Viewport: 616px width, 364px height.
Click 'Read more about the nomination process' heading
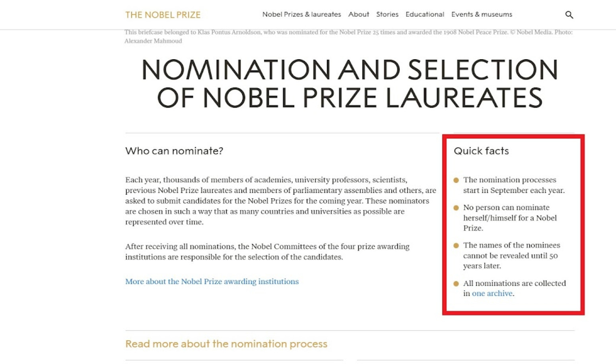(226, 343)
